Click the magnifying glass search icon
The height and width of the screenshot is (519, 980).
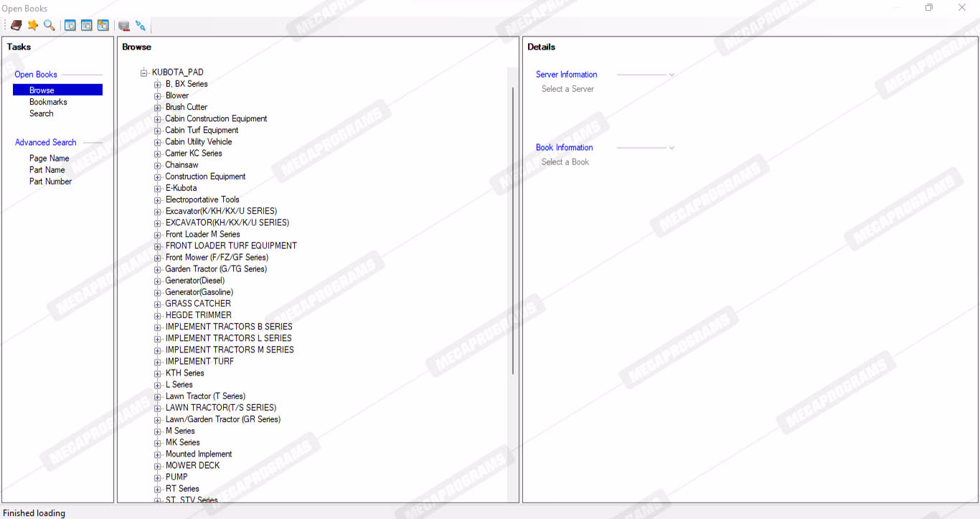click(x=49, y=26)
